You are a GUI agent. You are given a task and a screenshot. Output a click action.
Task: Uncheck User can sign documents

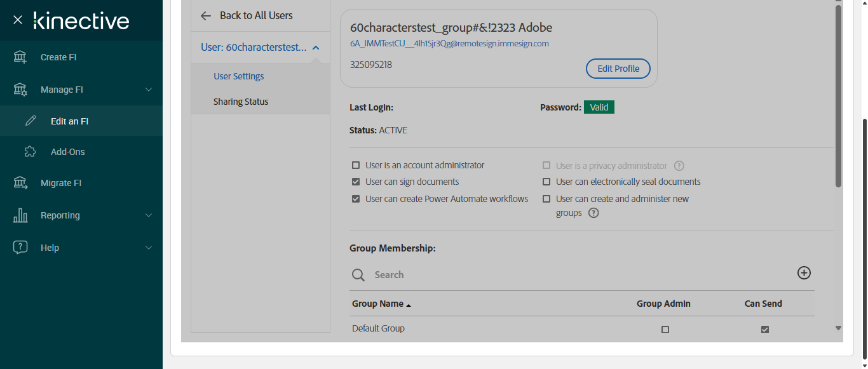pyautogui.click(x=356, y=182)
